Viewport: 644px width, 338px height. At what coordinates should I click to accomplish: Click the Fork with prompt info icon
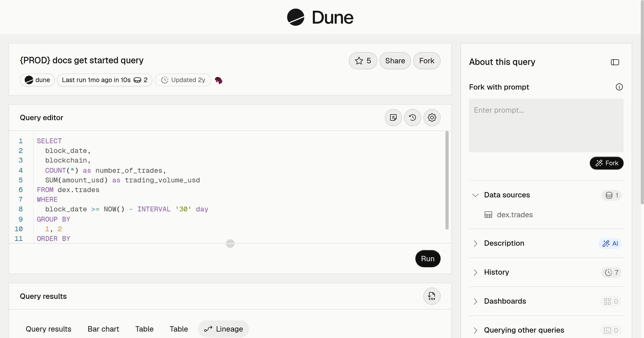click(619, 87)
